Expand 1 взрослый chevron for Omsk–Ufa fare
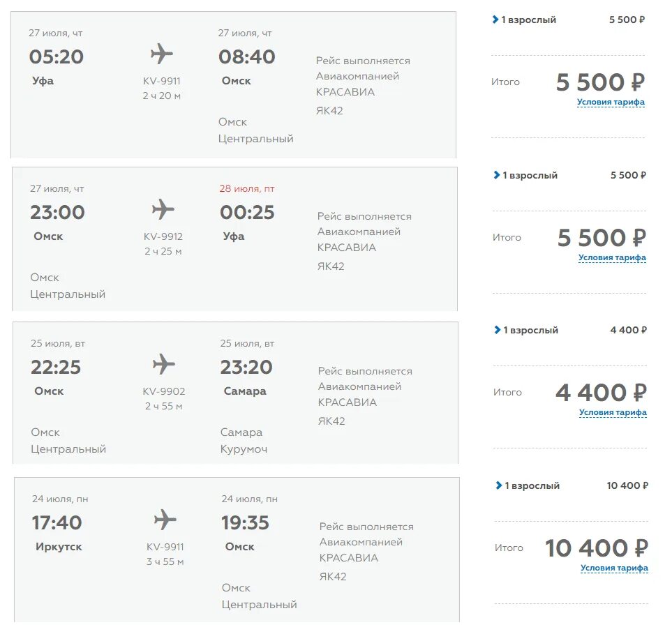672x634 pixels. pos(497,175)
